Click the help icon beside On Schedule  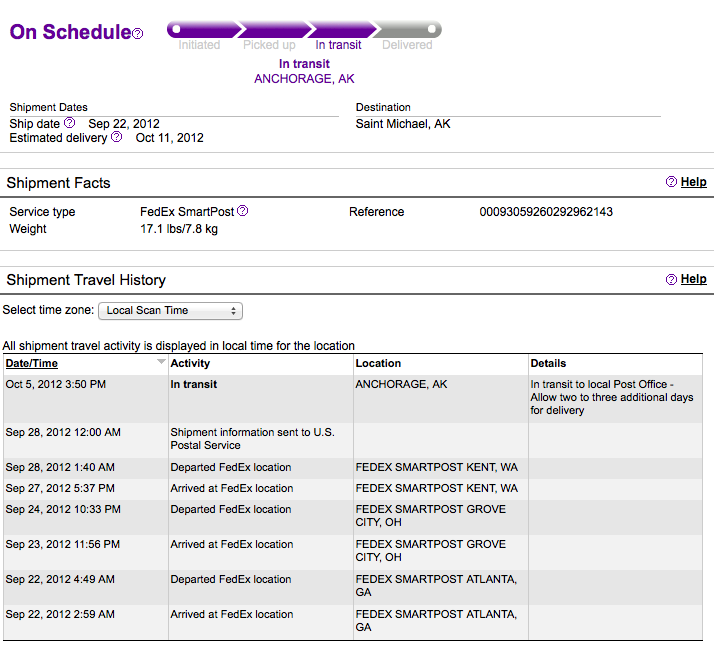(x=138, y=33)
